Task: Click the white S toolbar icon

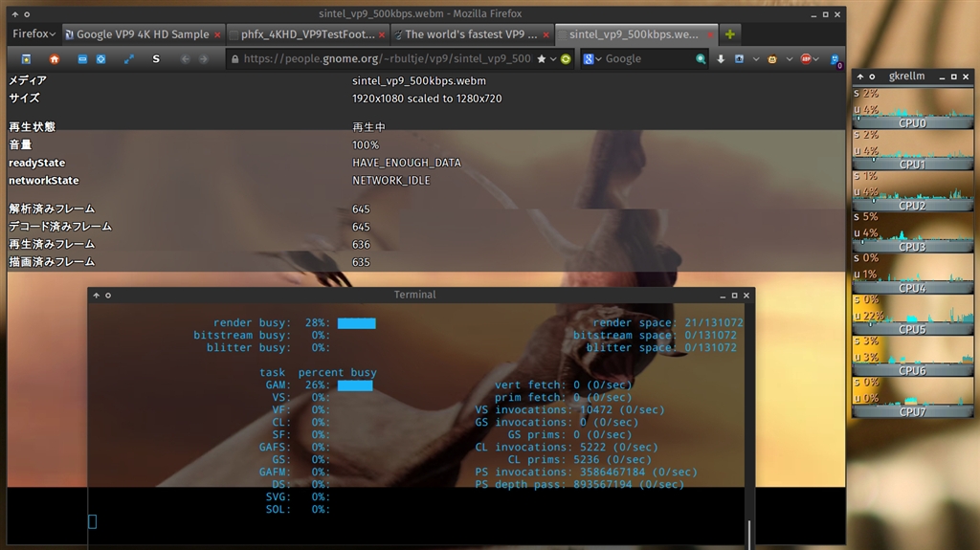Action: click(x=156, y=58)
